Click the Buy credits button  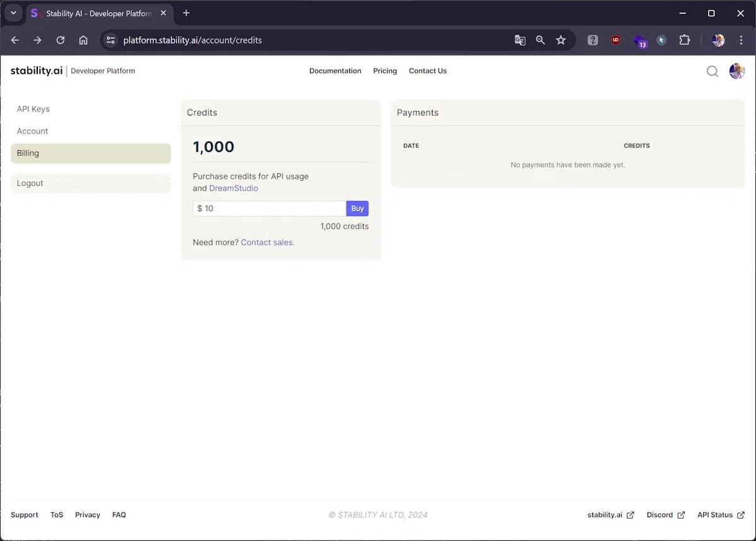pyautogui.click(x=357, y=208)
